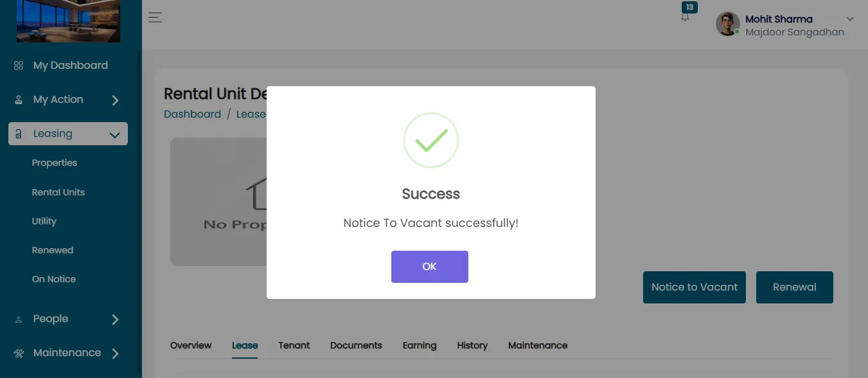Click Mohit Sharma's profile avatar
The image size is (868, 378).
pyautogui.click(x=728, y=24)
